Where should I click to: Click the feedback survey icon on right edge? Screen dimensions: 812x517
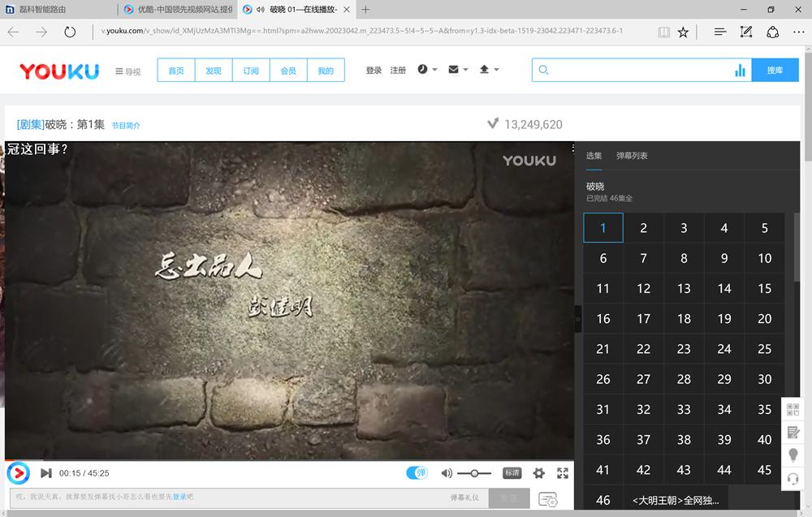[793, 433]
